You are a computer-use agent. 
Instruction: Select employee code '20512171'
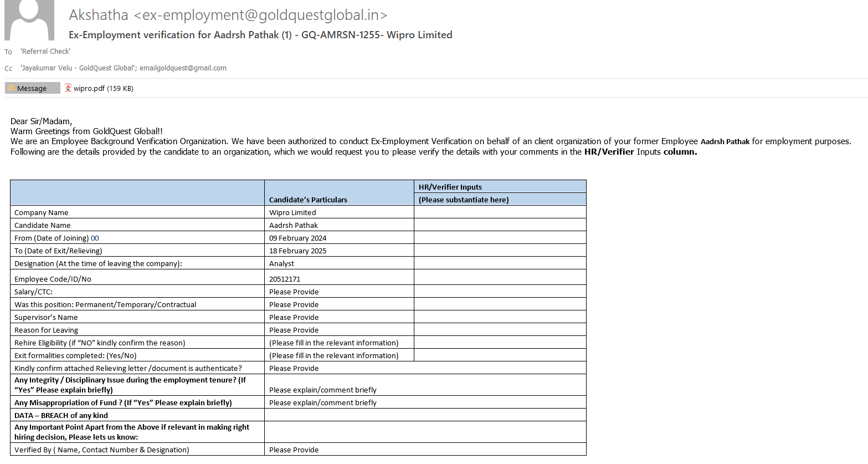point(285,279)
